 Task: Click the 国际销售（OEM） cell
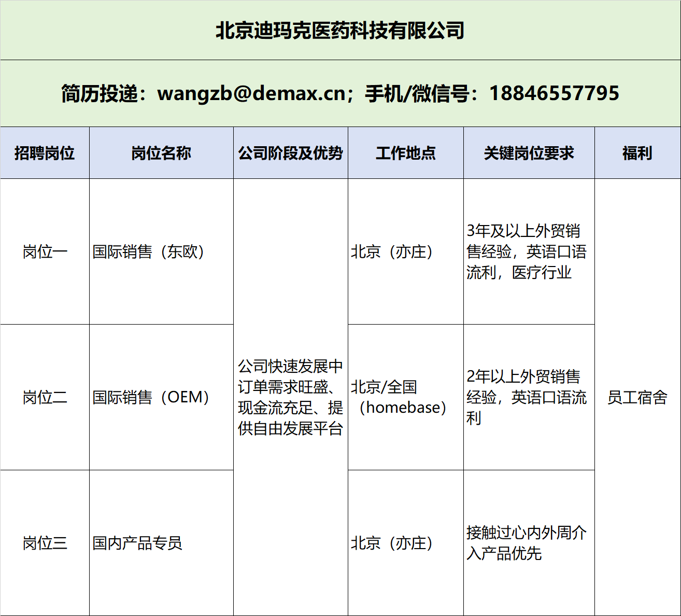(x=161, y=397)
